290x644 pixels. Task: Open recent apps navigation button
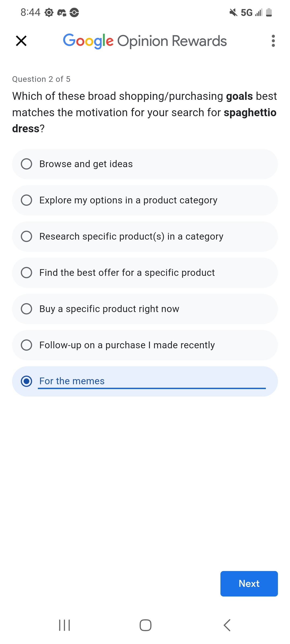[64, 625]
